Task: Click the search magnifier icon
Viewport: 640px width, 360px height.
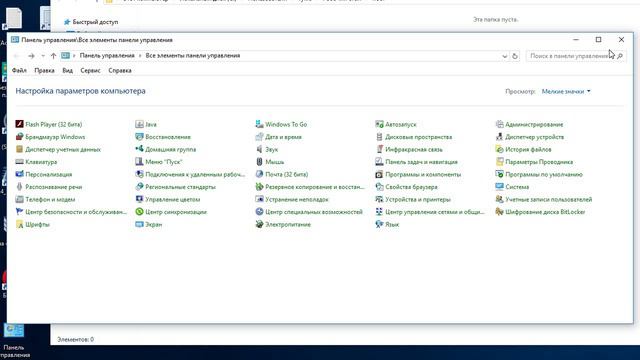Action: (620, 56)
